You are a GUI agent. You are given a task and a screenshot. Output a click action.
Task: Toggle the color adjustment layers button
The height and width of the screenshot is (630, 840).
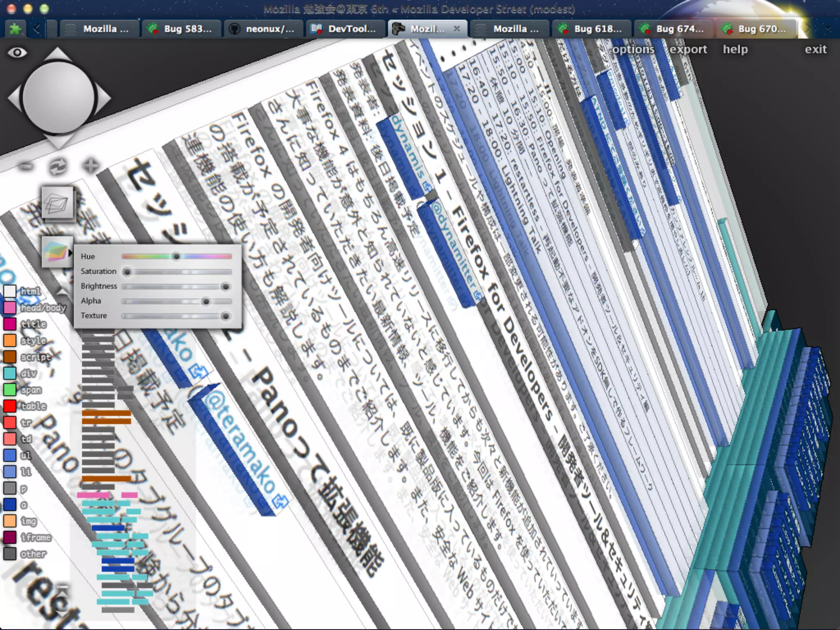[57, 251]
